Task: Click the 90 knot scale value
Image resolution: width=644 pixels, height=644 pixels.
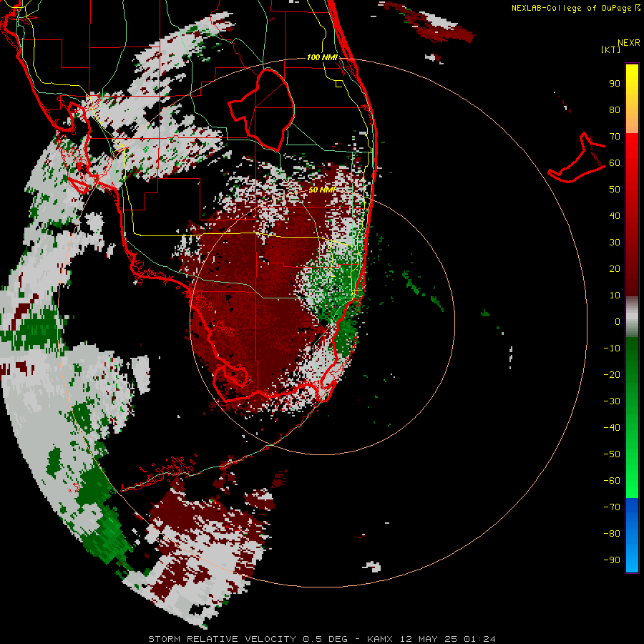Action: 615,84
